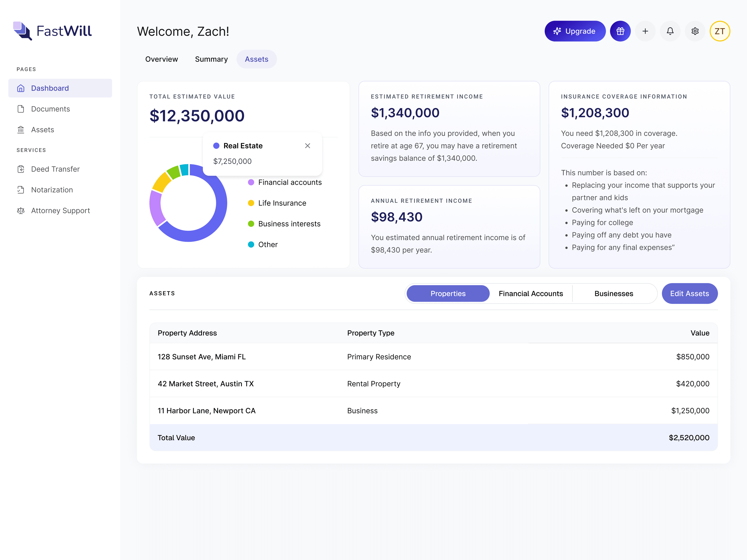Viewport: 747px width, 560px height.
Task: Click the $98,430 annual income figure
Action: [x=396, y=217]
